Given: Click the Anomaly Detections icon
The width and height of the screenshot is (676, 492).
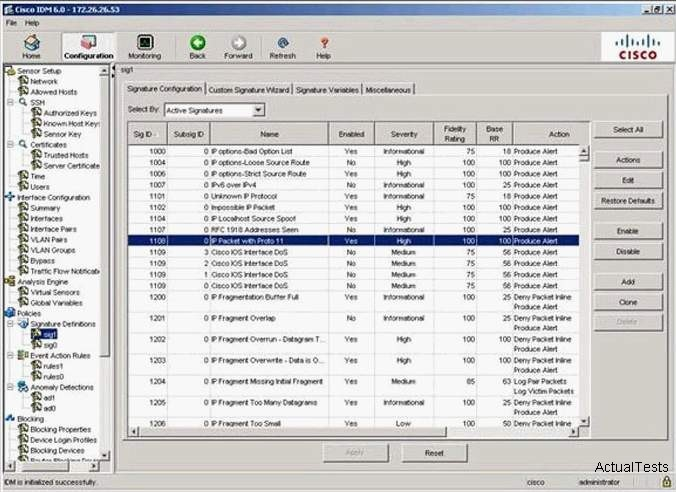Looking at the screenshot, I should coord(23,386).
